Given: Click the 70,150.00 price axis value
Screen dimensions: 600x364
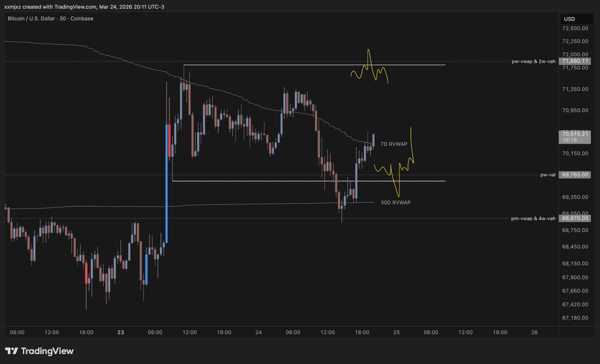Looking at the screenshot, I should coord(575,154).
